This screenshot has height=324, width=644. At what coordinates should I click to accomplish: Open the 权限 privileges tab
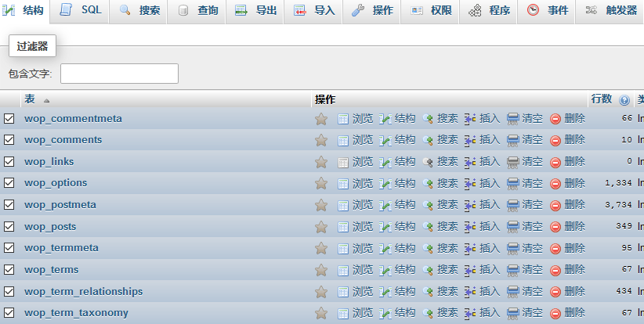432,10
